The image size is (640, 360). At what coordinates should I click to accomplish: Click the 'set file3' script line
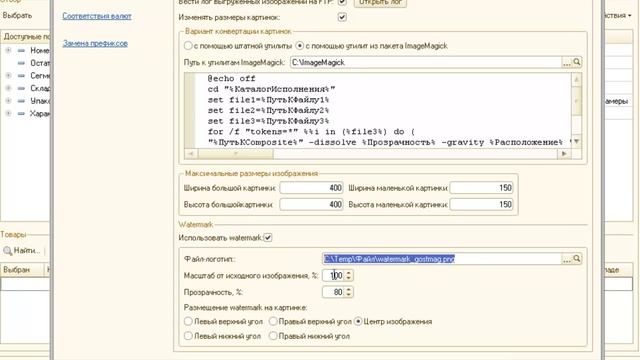(x=268, y=121)
